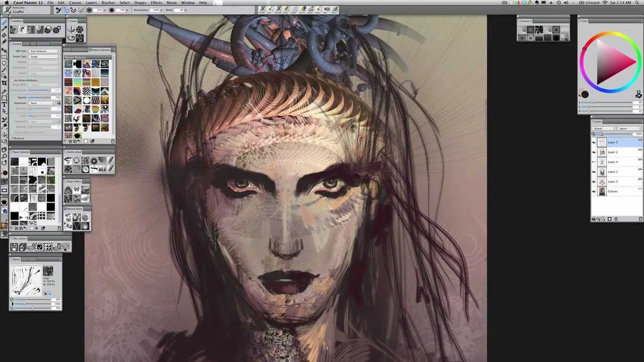
Task: Enable the Use Stroke Attributes checkbox
Action: pos(12,80)
